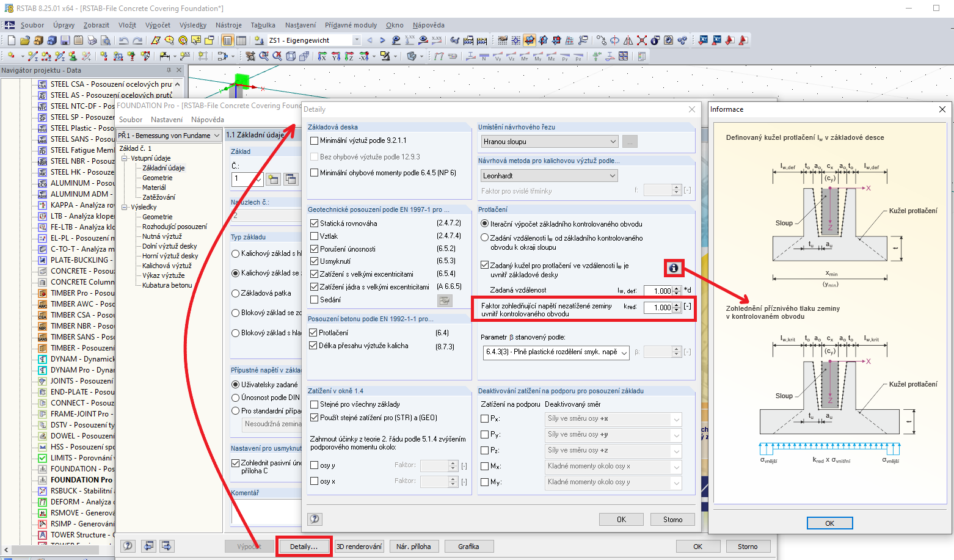Screen dimensions: 954x560
Task: Click Storno in the Detaily dialog
Action: pos(672,520)
